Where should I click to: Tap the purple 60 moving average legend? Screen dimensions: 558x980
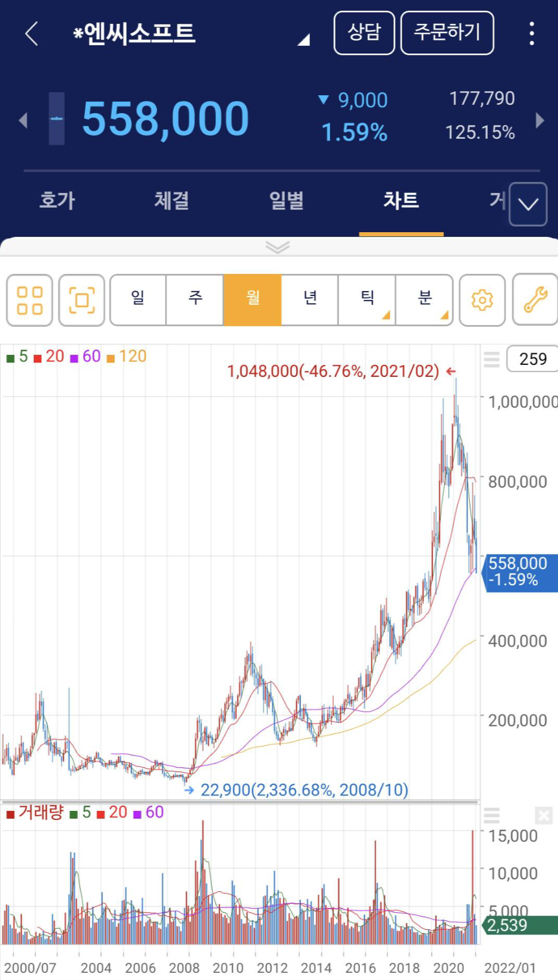tap(86, 357)
